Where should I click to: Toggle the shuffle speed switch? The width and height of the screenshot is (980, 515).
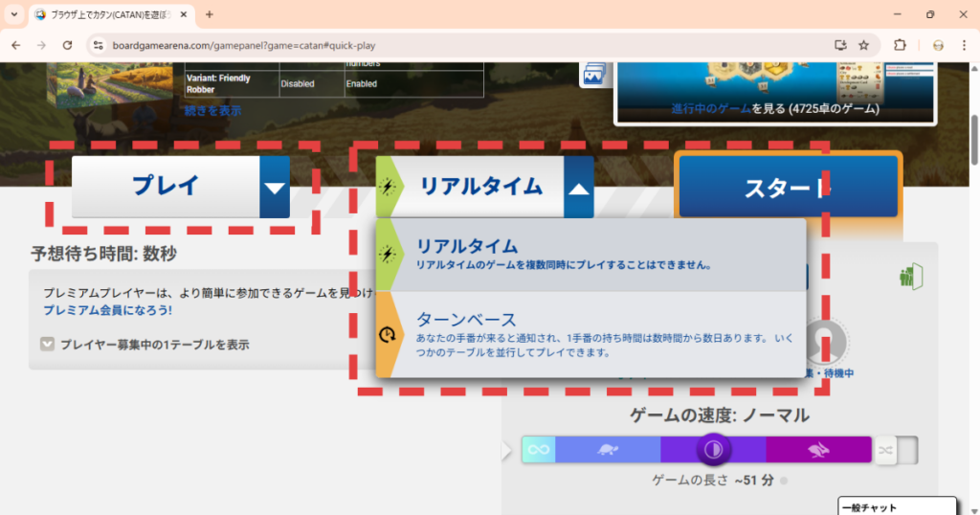[x=896, y=450]
